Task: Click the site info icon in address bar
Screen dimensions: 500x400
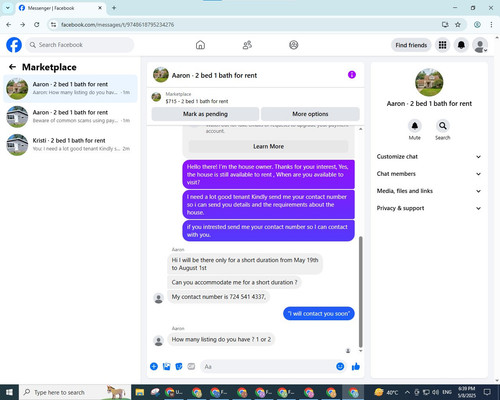Action: (x=53, y=25)
